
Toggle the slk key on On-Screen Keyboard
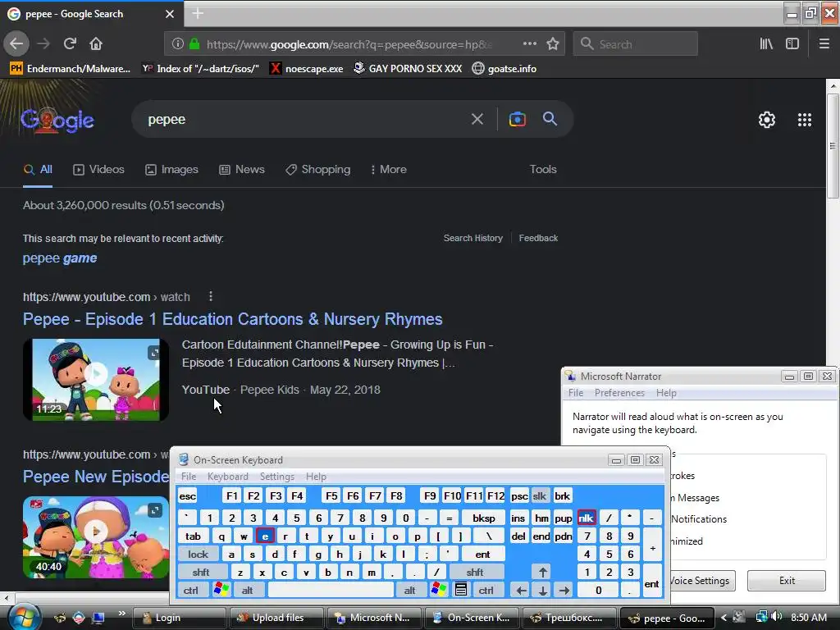(x=540, y=496)
